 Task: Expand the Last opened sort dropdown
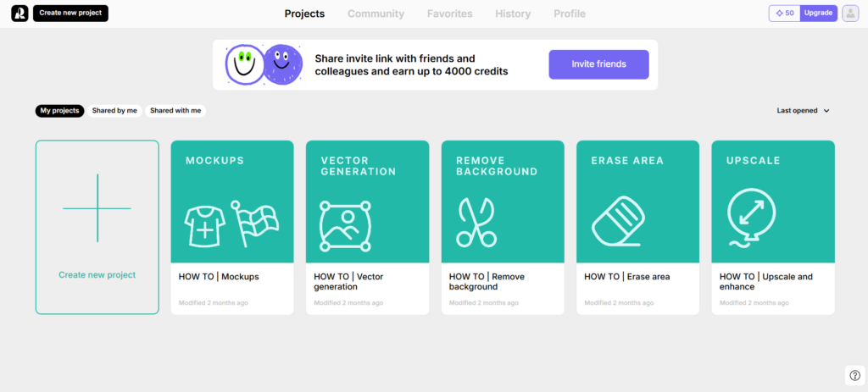[804, 111]
